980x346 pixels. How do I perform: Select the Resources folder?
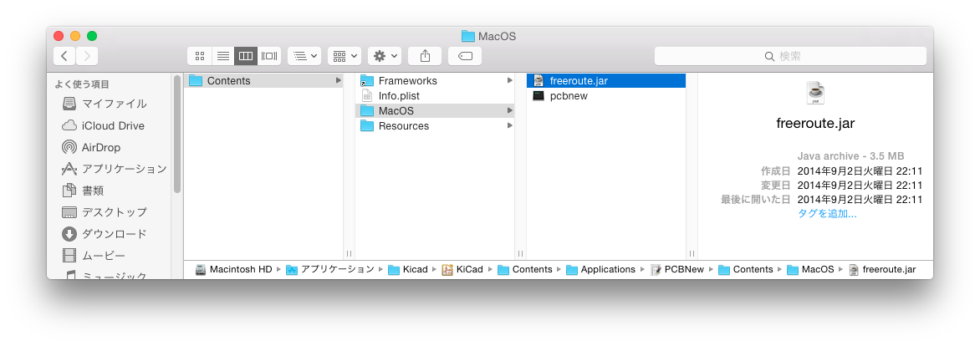435,125
